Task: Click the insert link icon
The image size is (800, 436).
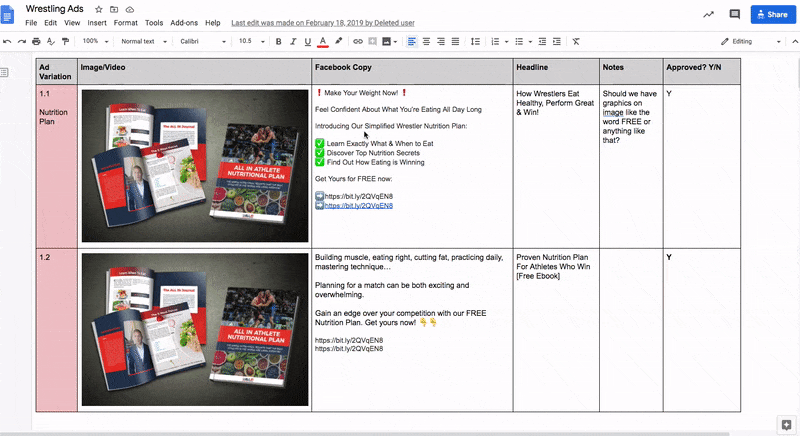Action: point(356,41)
